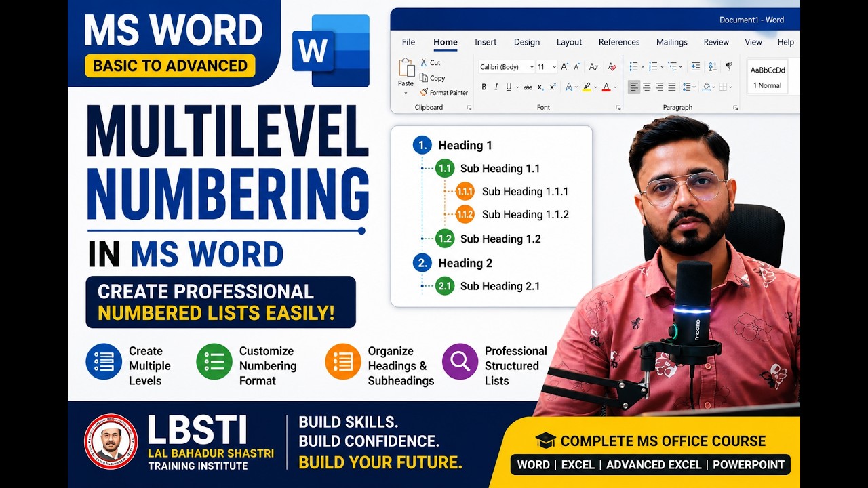The width and height of the screenshot is (868, 488).
Task: Click the Line and Paragraph Spacing icon
Action: tap(688, 87)
